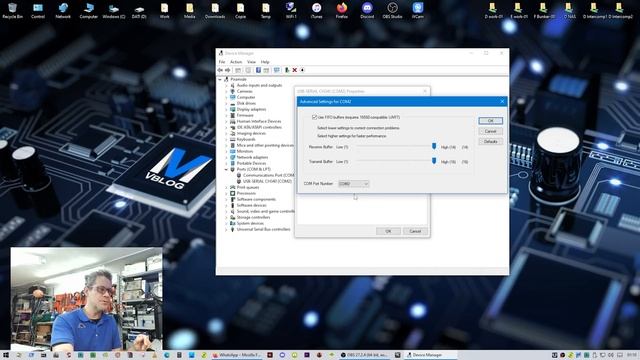Image resolution: width=640 pixels, height=360 pixels.
Task: Expand the Print queues node
Action: 226,187
